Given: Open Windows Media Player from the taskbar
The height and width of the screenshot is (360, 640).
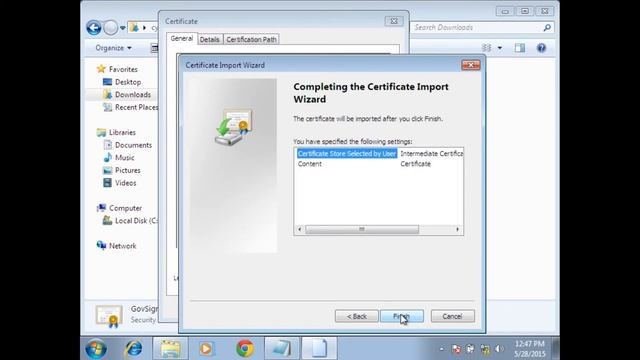Looking at the screenshot, I should pos(207,349).
